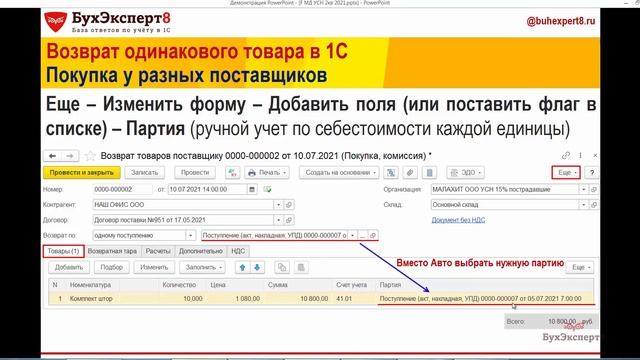Switch to the Дополнительно tab
The width and height of the screenshot is (640, 360).
201,251
